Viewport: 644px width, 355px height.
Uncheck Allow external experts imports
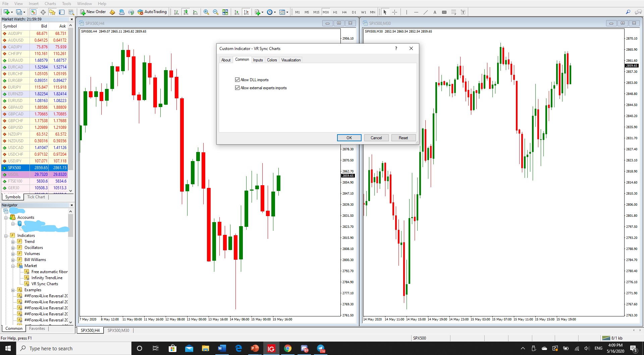(237, 88)
